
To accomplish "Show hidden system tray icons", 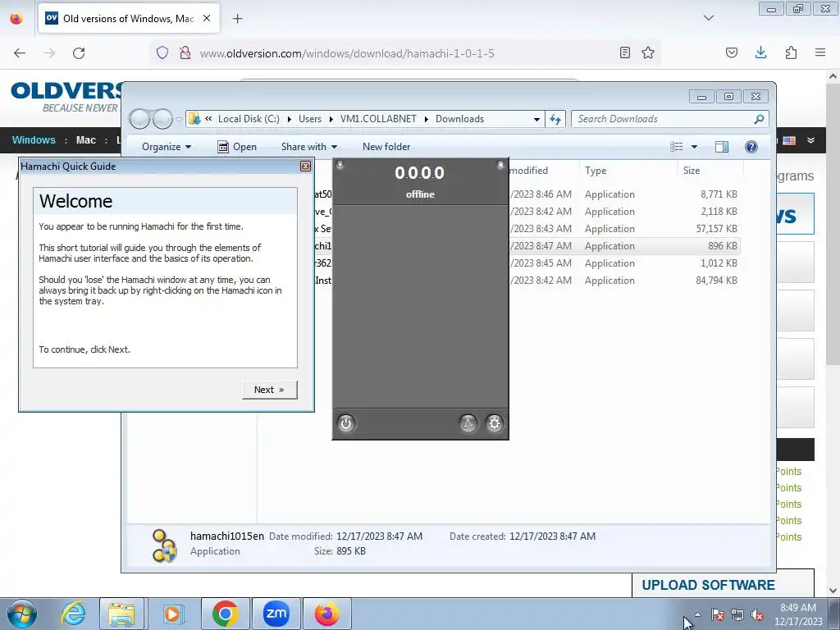I will pyautogui.click(x=697, y=614).
